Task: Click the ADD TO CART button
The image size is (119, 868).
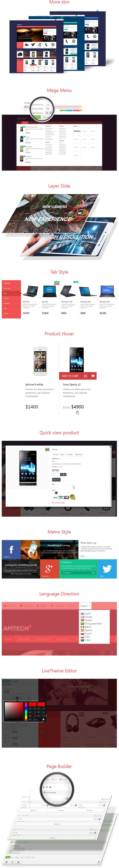Action: (70, 376)
